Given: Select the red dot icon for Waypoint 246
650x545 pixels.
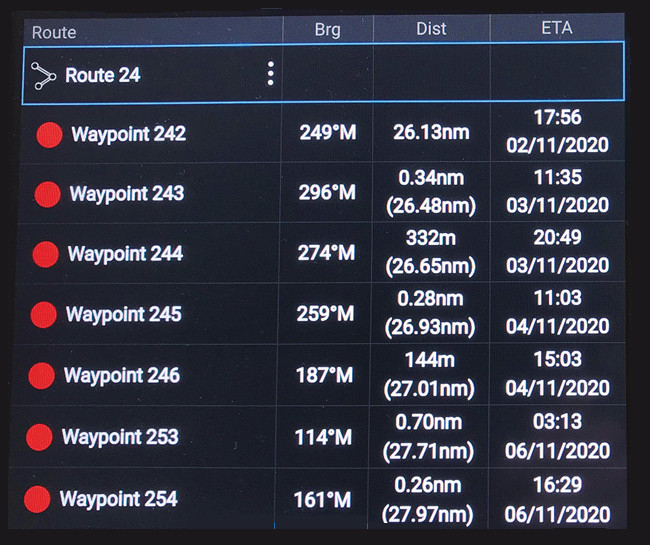Looking at the screenshot, I should pos(41,376).
